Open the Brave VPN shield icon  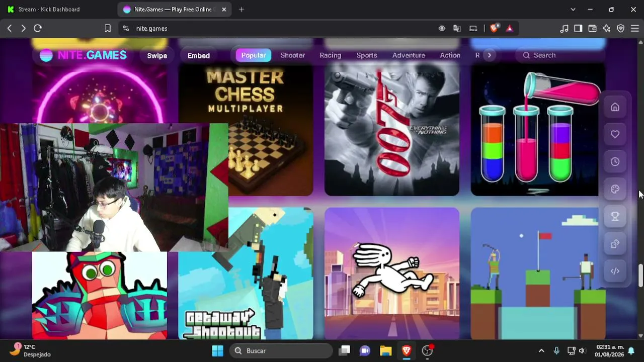coord(620,29)
